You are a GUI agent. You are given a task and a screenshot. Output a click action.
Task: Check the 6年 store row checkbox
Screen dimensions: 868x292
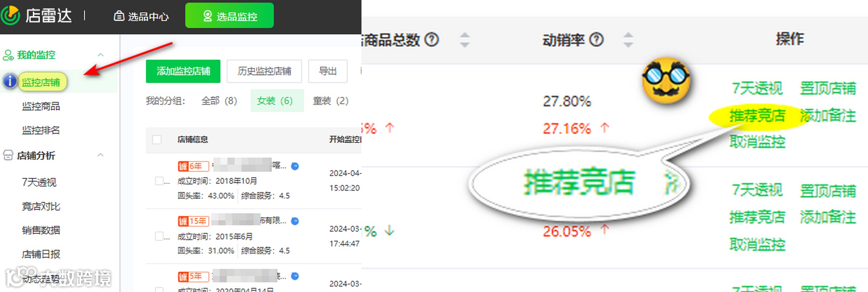point(159,181)
